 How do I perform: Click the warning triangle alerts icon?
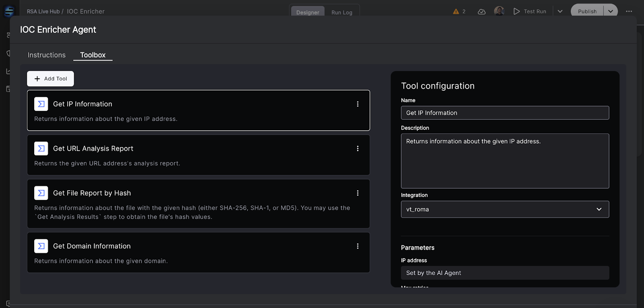456,12
